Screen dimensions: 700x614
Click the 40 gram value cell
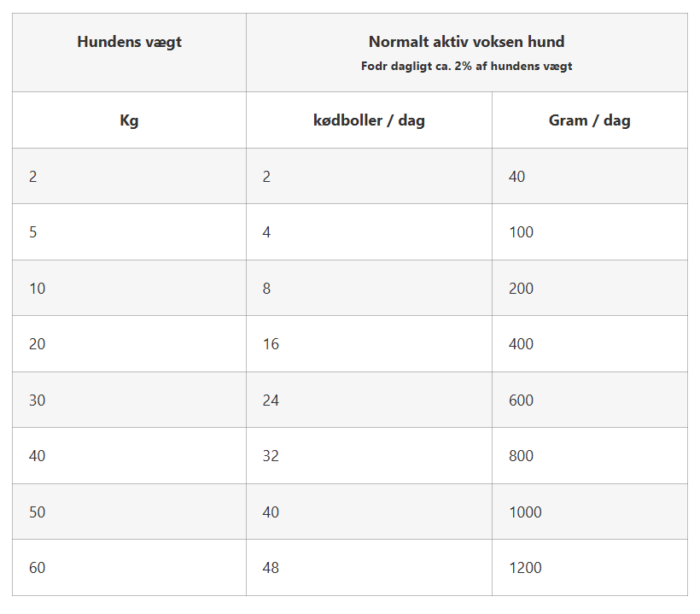[x=590, y=177]
